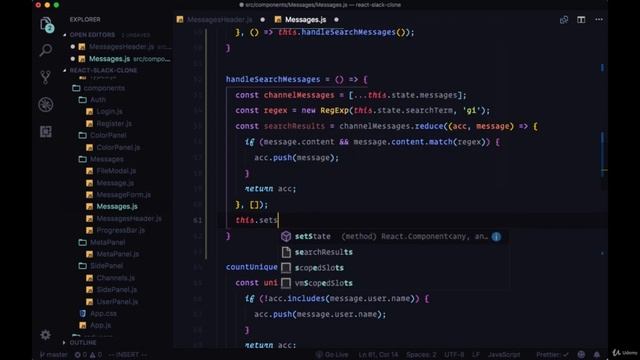Click LF end-of-line selector

click(476, 355)
